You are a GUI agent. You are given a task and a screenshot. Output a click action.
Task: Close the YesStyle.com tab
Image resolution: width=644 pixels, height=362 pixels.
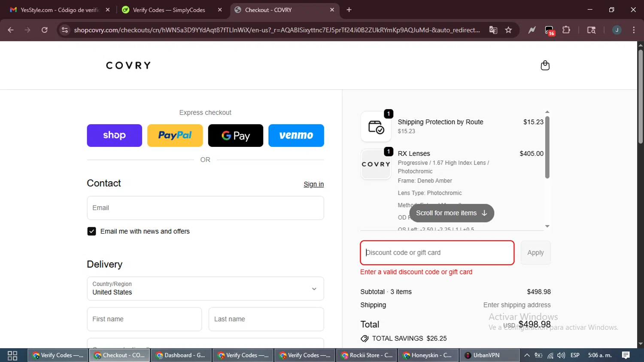(x=108, y=10)
